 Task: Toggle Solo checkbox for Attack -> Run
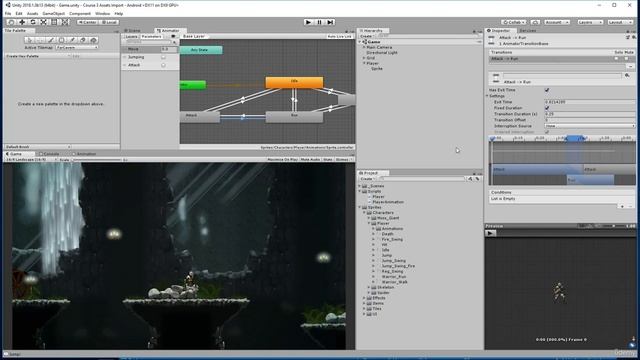pos(616,59)
